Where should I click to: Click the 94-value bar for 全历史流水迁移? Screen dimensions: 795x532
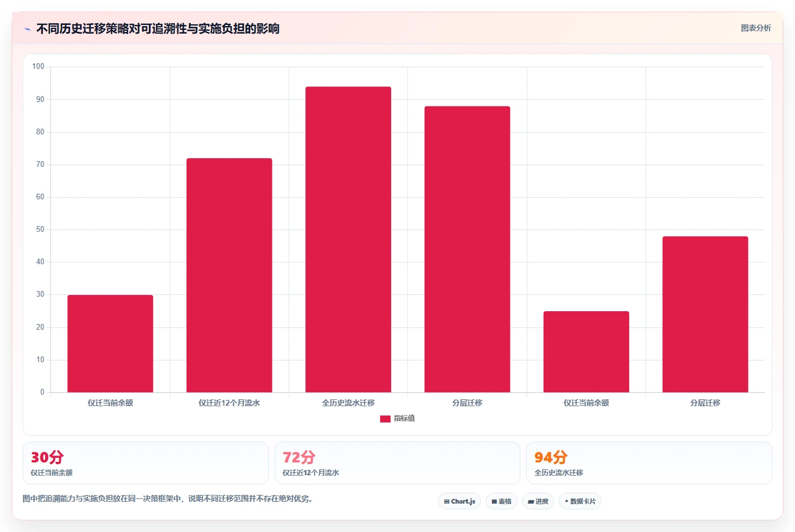[x=348, y=239]
